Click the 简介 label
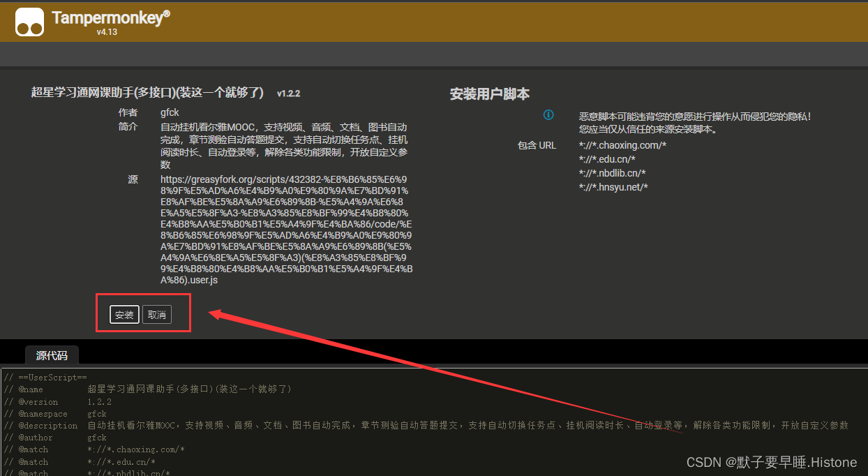868x476 pixels. [x=128, y=127]
